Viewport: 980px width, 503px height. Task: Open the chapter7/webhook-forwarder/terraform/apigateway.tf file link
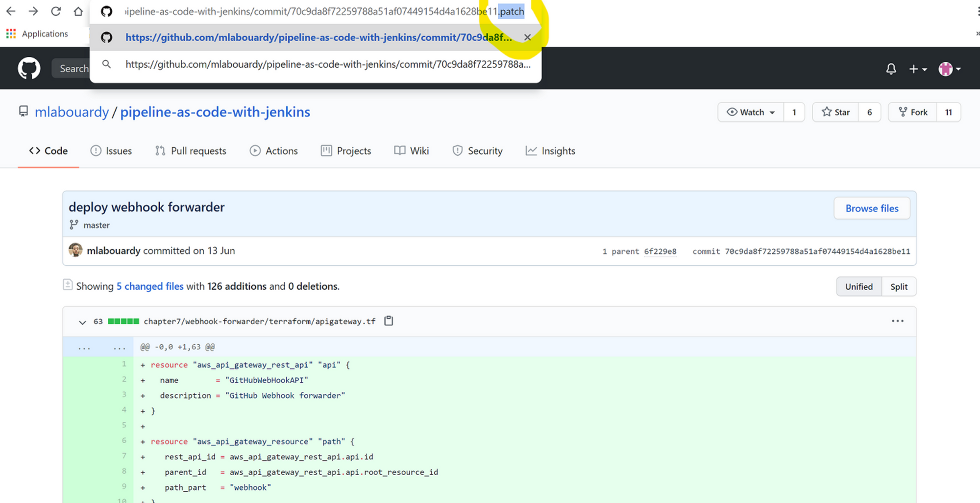(x=260, y=322)
